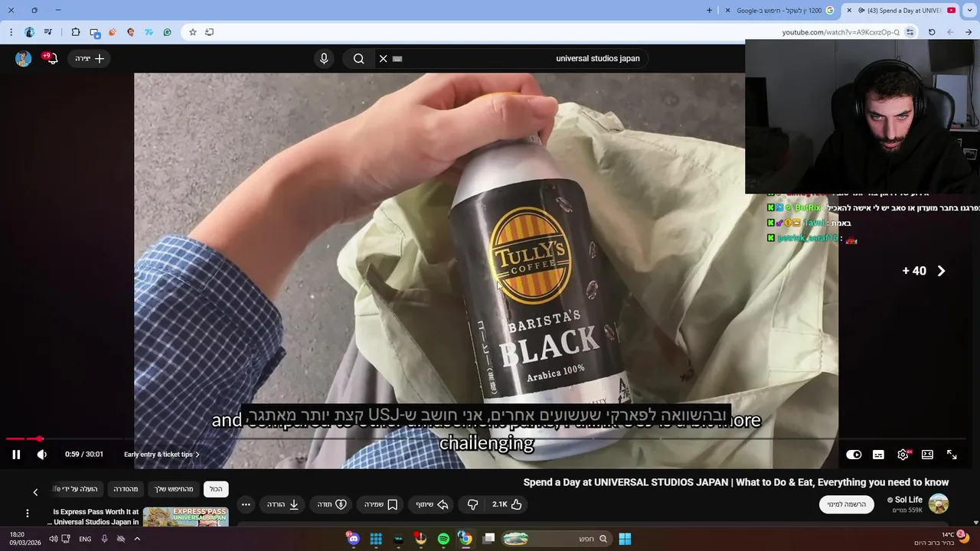Open Chrome's media controls icon

48,32
